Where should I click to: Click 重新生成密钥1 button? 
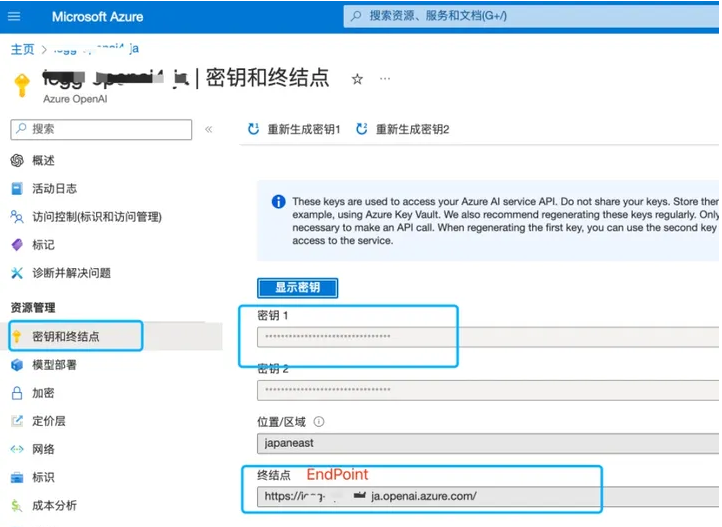pos(294,129)
